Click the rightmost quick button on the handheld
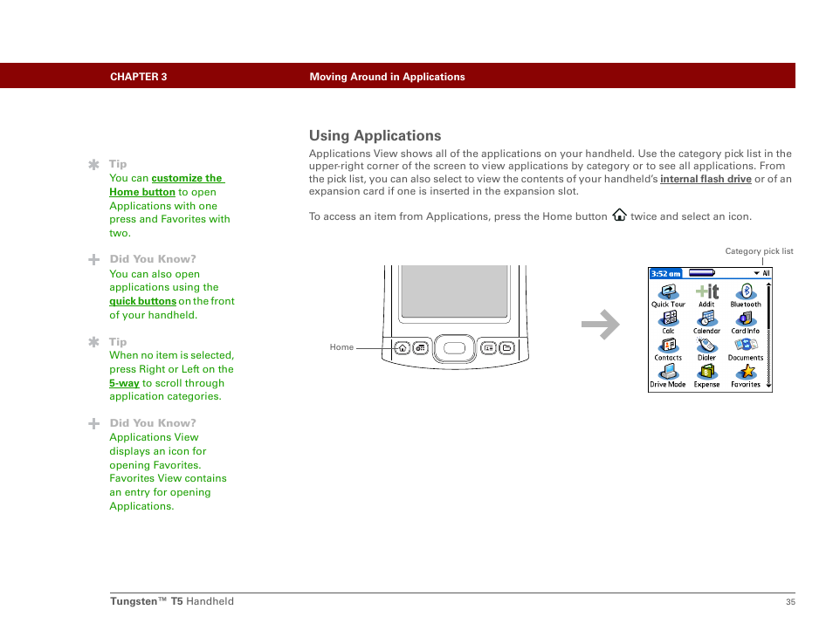The height and width of the screenshot is (644, 833). [x=506, y=348]
